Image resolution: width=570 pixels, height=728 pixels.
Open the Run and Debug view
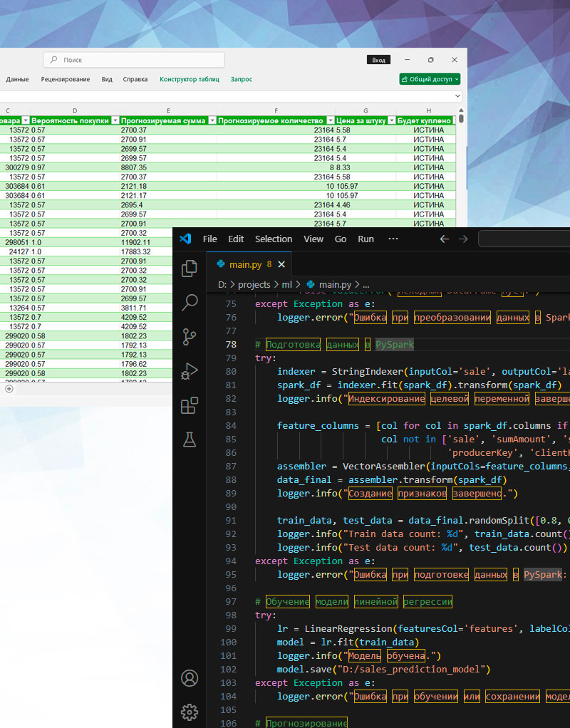click(189, 370)
